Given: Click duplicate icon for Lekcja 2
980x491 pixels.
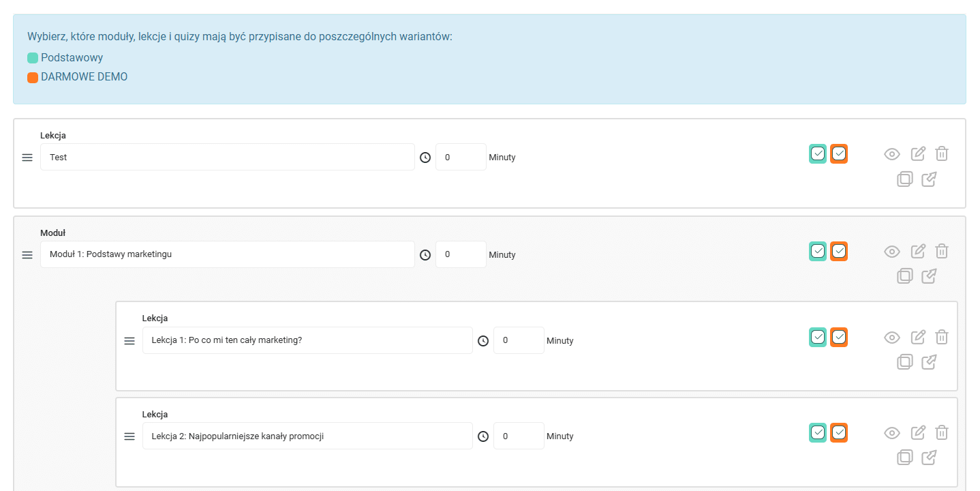Looking at the screenshot, I should click(904, 458).
